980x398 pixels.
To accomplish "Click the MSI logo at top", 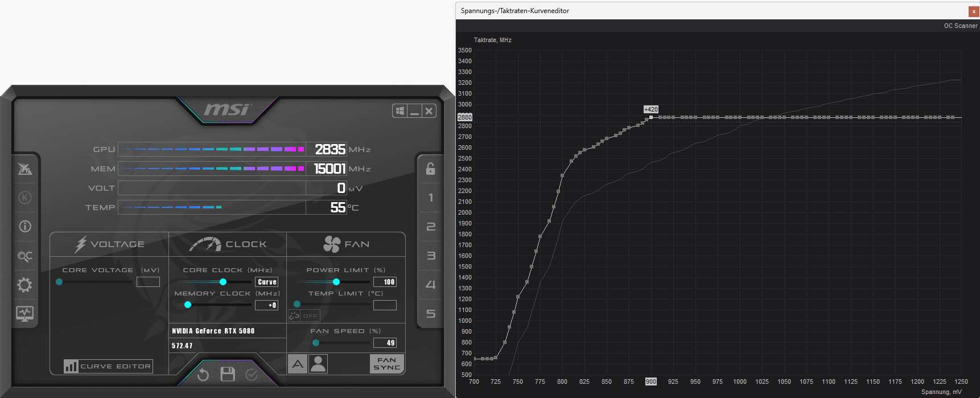I will click(x=227, y=109).
